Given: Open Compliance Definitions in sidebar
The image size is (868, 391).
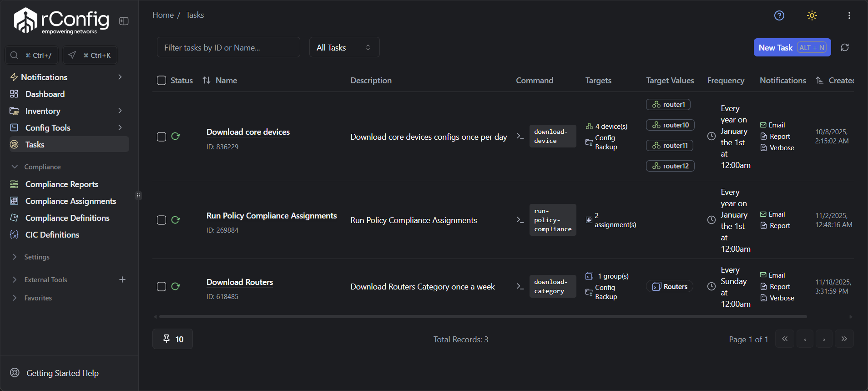Looking at the screenshot, I should pos(69,218).
